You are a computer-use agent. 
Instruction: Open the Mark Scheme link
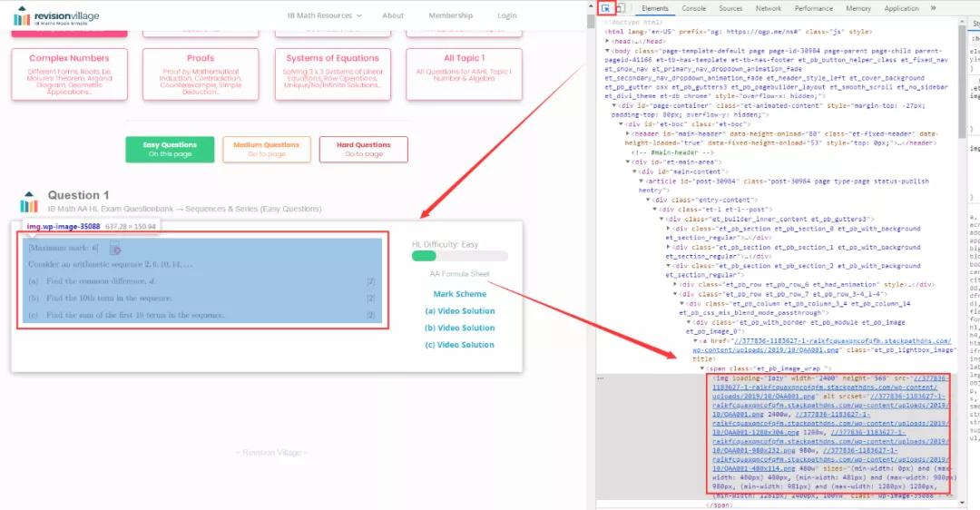(x=459, y=294)
